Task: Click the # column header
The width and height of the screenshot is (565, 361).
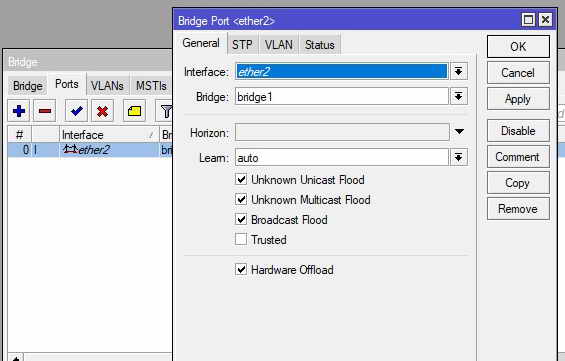Action: (x=19, y=134)
